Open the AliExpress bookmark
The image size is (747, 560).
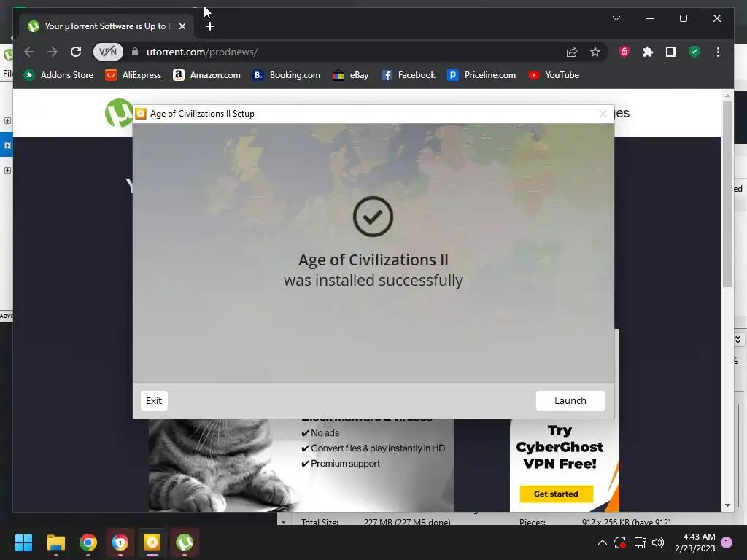[x=133, y=75]
